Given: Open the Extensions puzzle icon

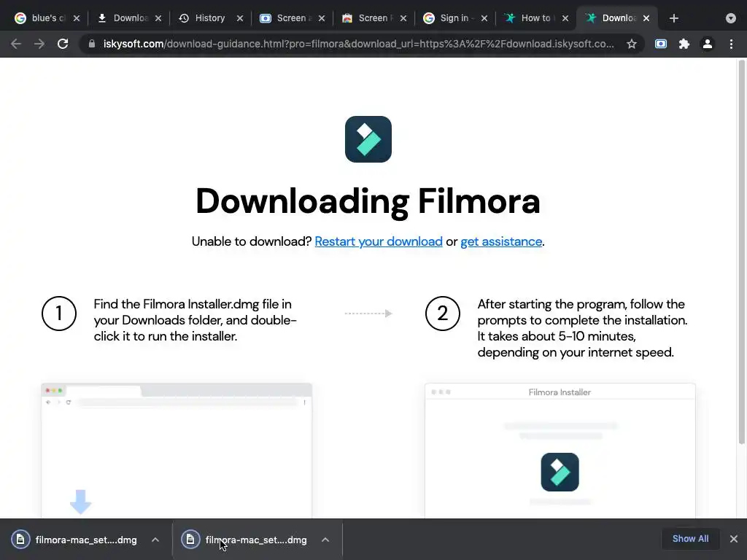Looking at the screenshot, I should coord(684,44).
